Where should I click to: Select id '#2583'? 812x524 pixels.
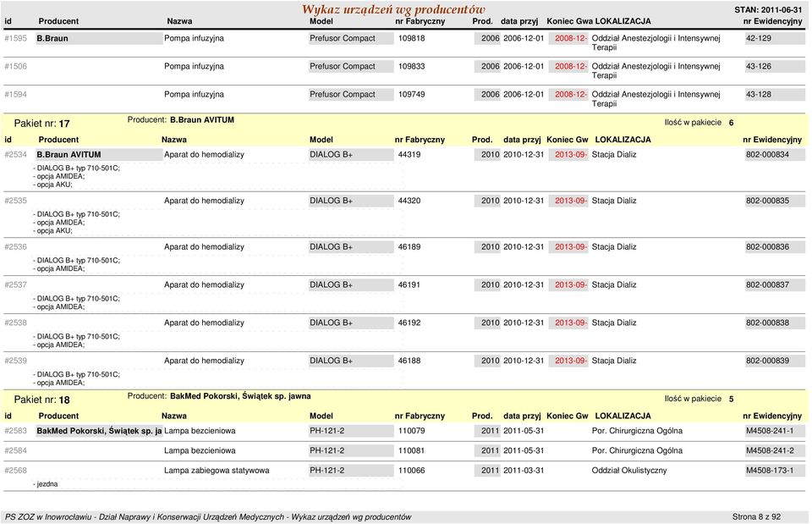coord(15,431)
